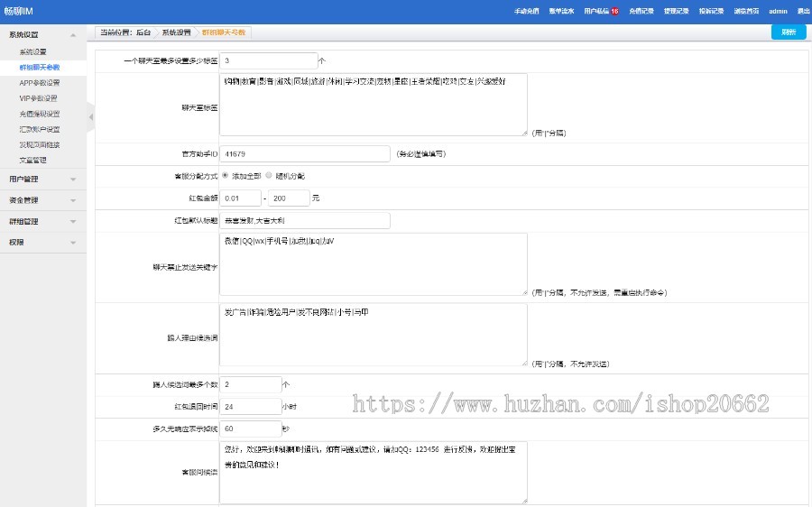Open VIP参数设置 in the sidebar
The height and width of the screenshot is (507, 812).
[x=38, y=97]
